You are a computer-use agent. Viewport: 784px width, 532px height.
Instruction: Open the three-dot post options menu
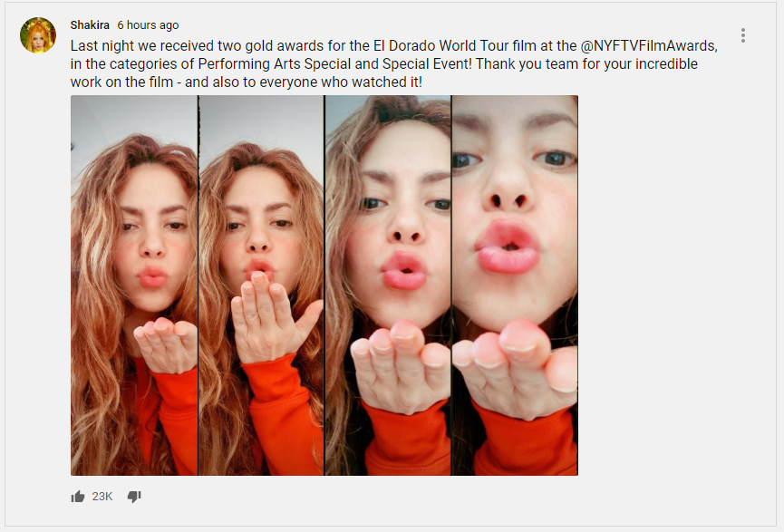(x=743, y=35)
